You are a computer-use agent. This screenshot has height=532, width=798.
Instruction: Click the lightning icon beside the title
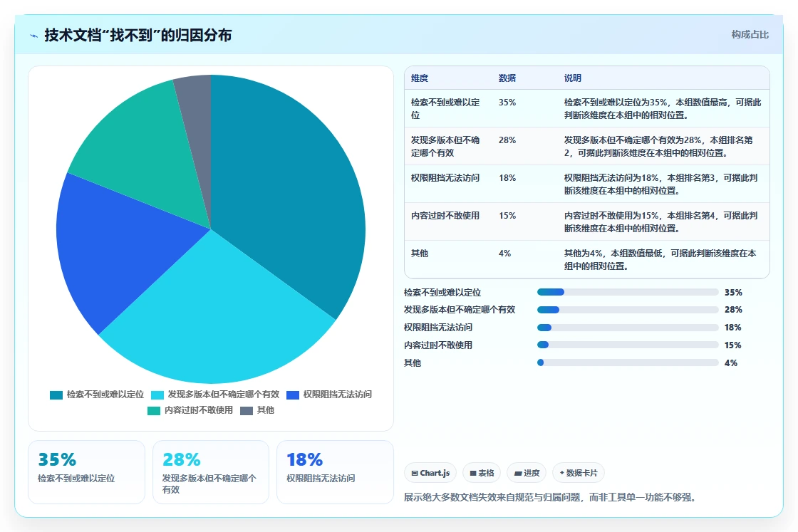pyautogui.click(x=34, y=36)
